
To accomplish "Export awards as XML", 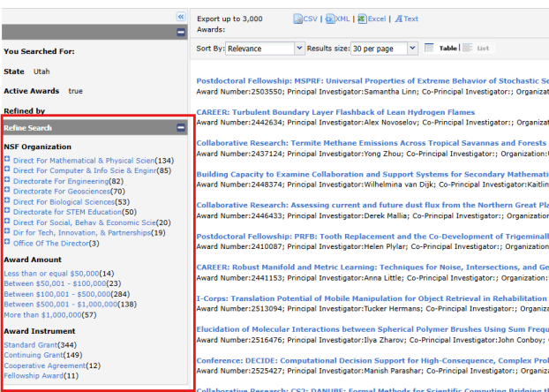I will (337, 19).
